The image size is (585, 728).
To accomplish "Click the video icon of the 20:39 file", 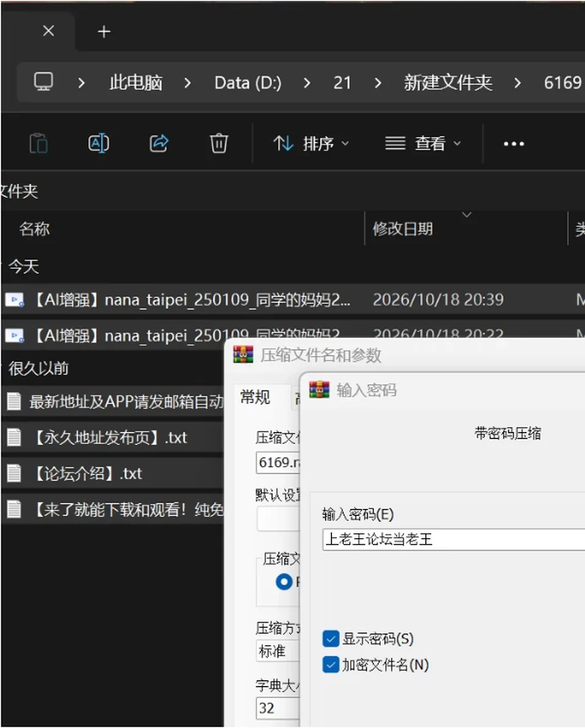I will 15,300.
